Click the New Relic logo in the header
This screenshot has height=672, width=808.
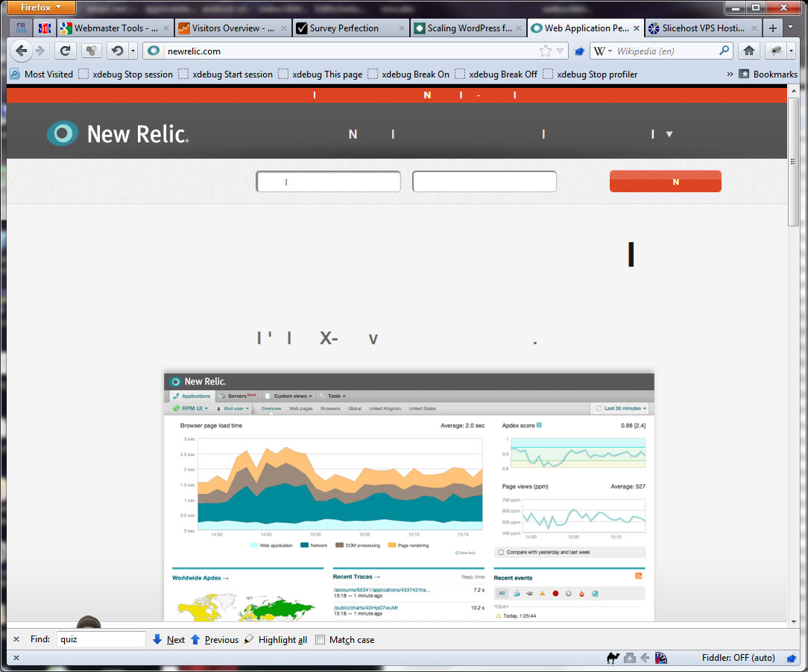(x=118, y=133)
